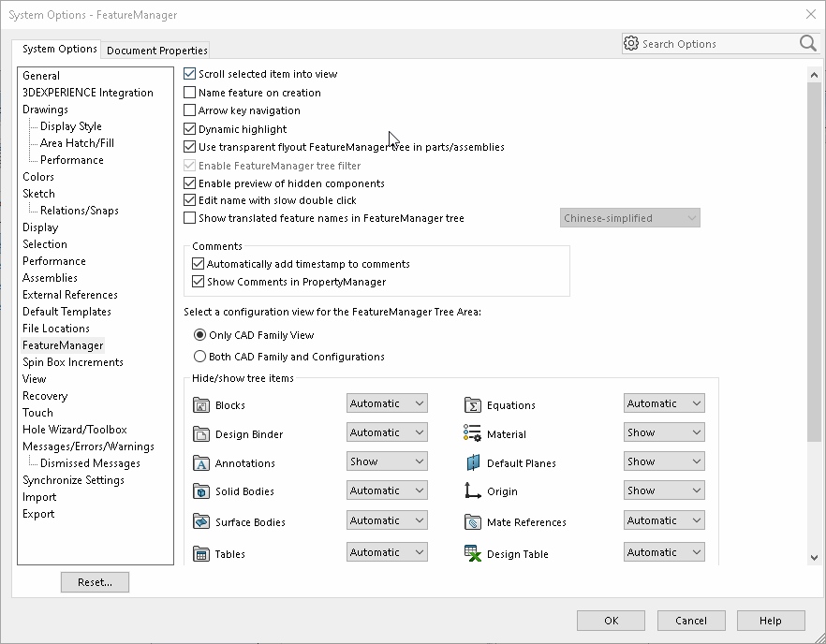Open the Surface Bodies visibility dropdown
The image size is (826, 644).
(x=387, y=520)
